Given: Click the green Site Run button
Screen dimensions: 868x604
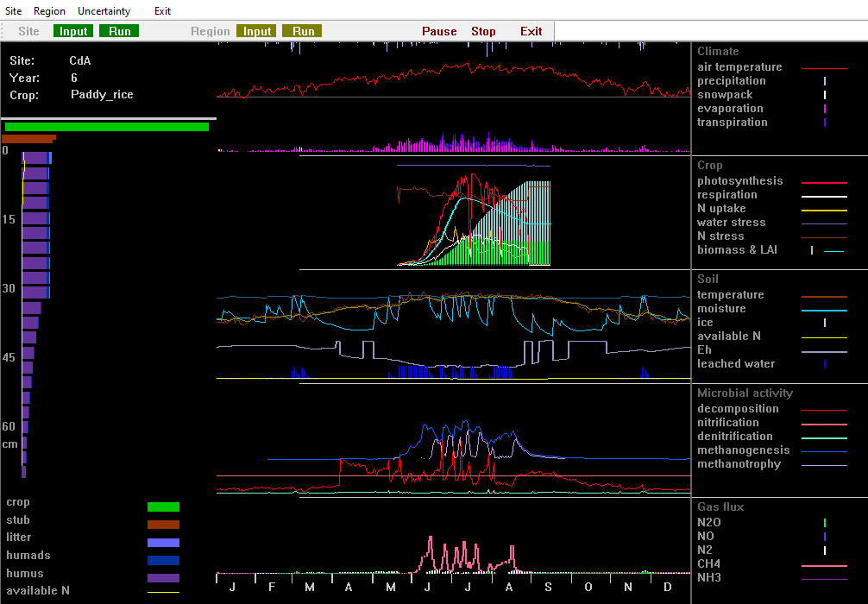Looking at the screenshot, I should tap(119, 31).
